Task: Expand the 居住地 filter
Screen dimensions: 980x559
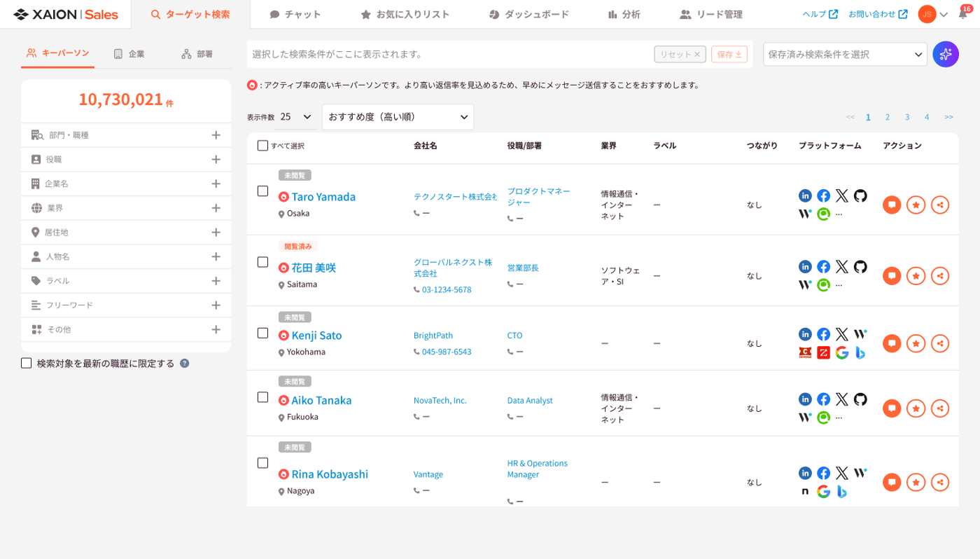Action: coord(126,232)
